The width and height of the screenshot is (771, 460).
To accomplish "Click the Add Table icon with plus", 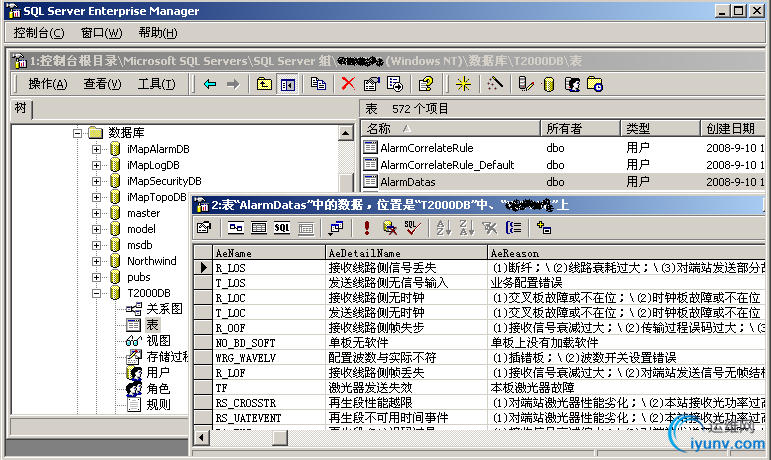I will (544, 228).
